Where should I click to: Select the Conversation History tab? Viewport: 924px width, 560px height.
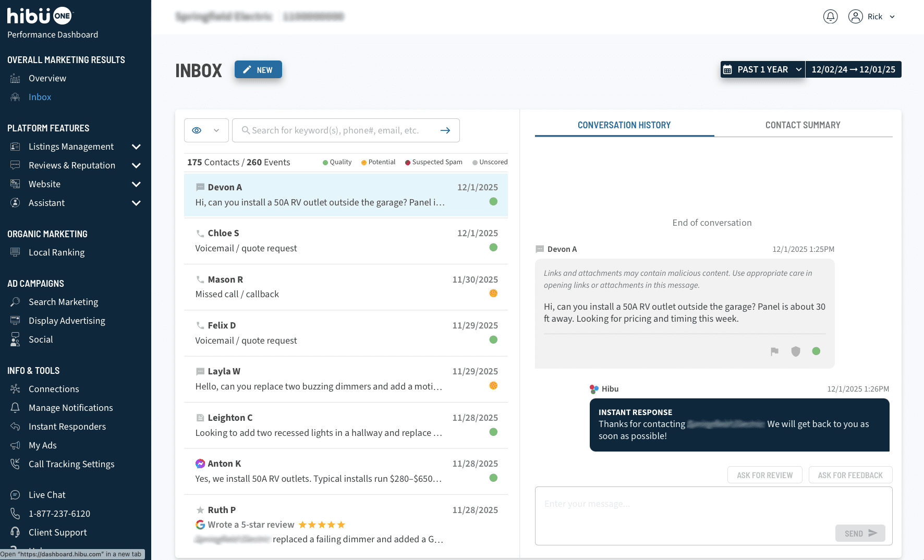(x=624, y=125)
